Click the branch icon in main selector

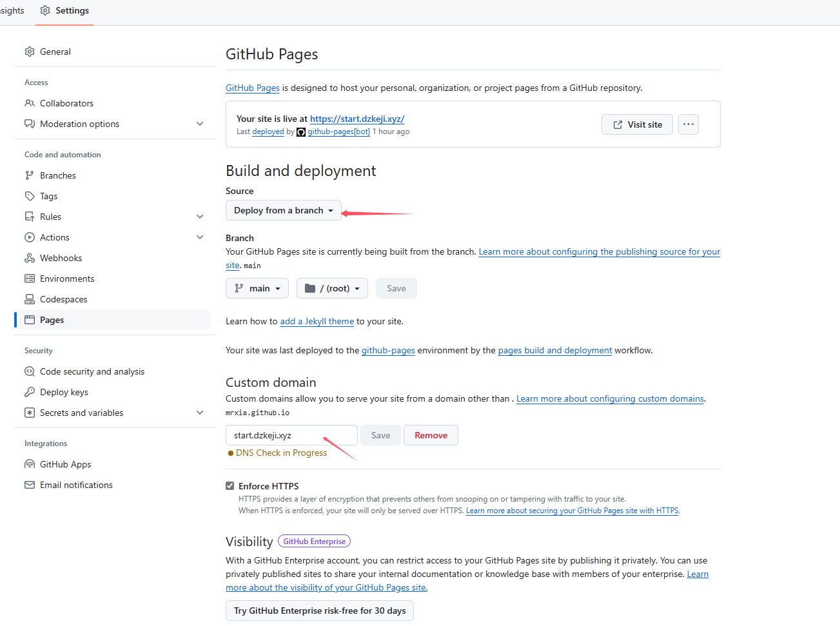239,288
